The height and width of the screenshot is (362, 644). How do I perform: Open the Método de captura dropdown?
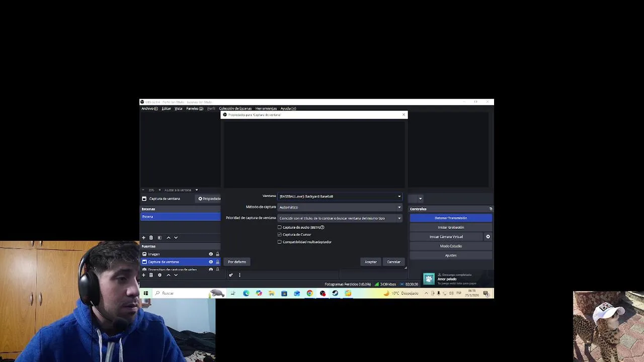[340, 207]
